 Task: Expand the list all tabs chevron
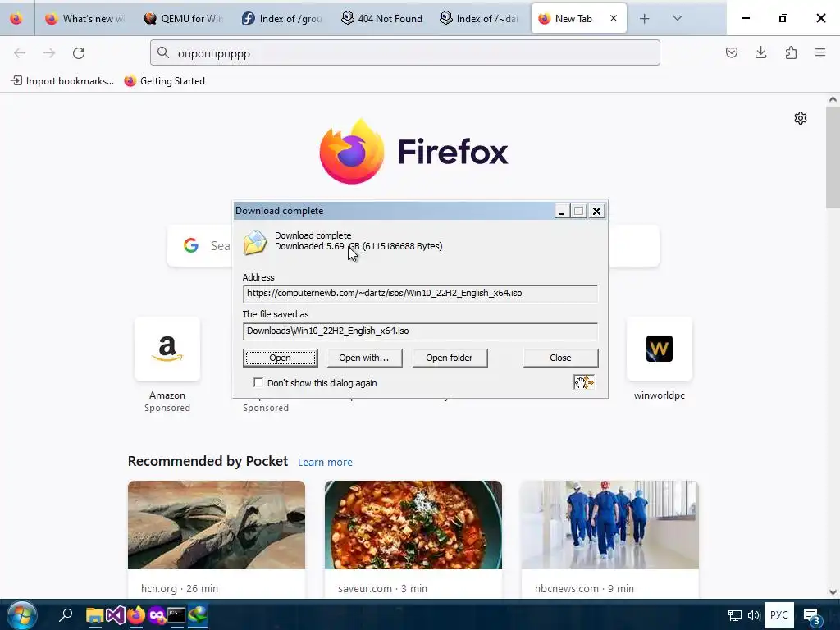tap(678, 19)
